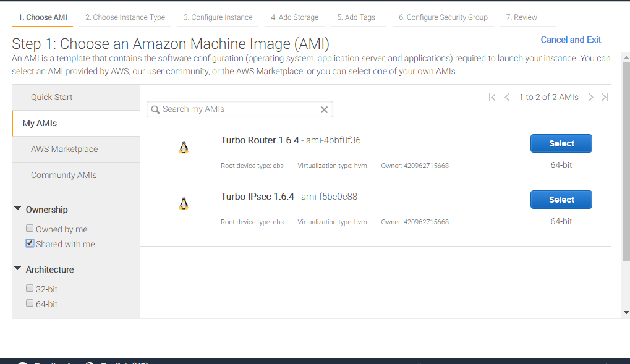Screen dimensions: 630x364
Task: Filter AMIs by 64-bit architecture
Action: click(30, 303)
